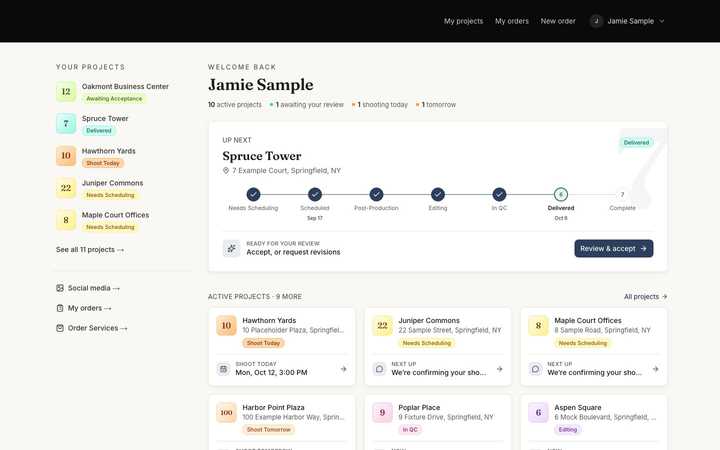This screenshot has height=450, width=720.
Task: Open the Harbor Point Plaza card title
Action: pos(273,408)
